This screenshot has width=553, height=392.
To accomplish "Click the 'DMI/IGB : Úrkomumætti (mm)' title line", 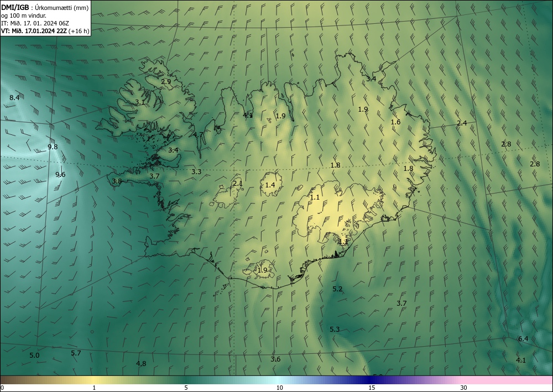I will tap(45, 7).
